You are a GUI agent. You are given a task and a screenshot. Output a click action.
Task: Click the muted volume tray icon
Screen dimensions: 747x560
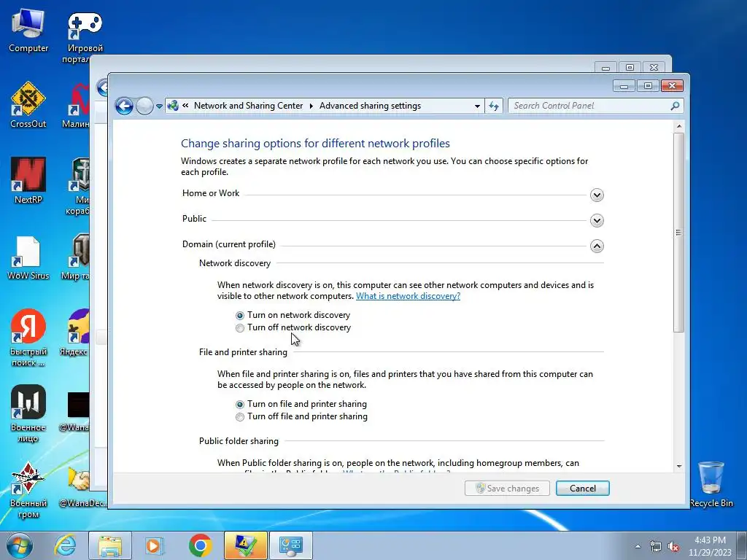pos(673,546)
